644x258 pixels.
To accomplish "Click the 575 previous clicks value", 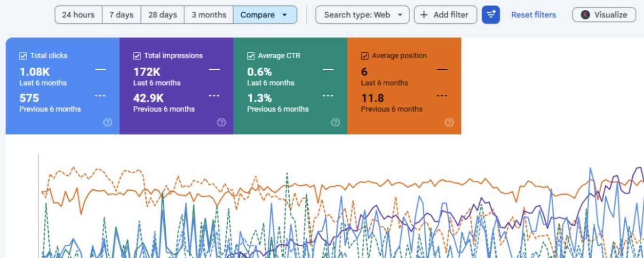I will (x=29, y=98).
